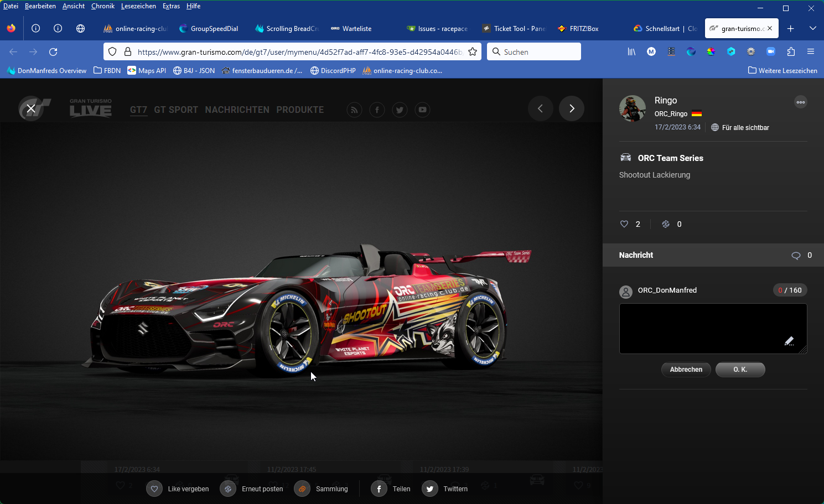Image resolution: width=824 pixels, height=504 pixels.
Task: Open the YouTube icon in the header
Action: 422,110
